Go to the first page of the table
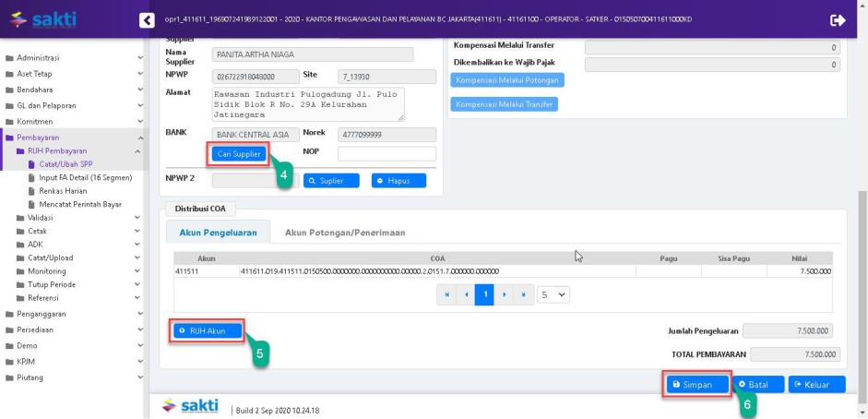The image size is (868, 419). click(447, 294)
